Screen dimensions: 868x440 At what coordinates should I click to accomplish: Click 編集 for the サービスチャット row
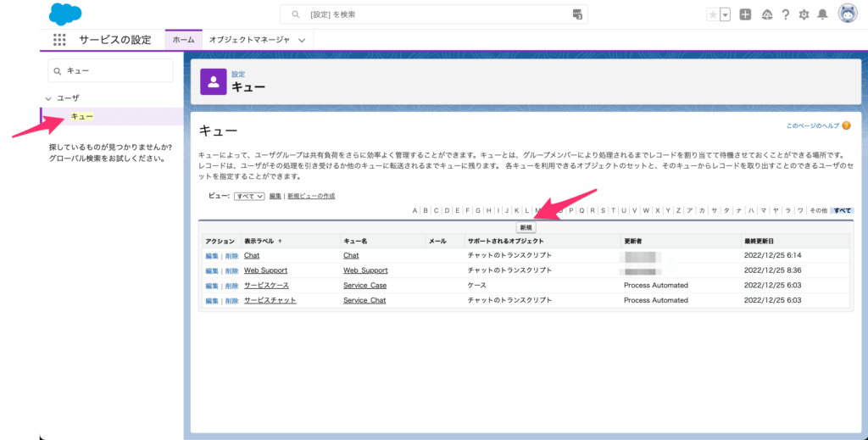(x=212, y=300)
